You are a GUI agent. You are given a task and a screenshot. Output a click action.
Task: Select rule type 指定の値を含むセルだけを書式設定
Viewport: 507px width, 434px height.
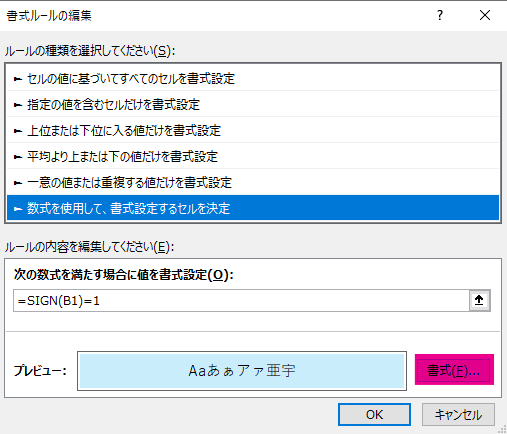point(253,105)
